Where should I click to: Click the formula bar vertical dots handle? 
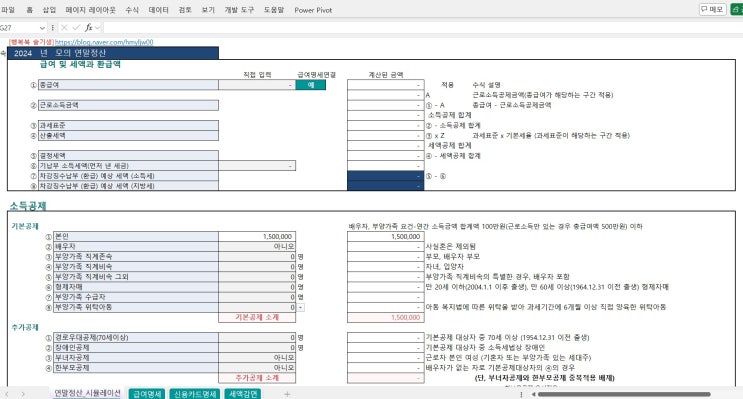click(x=53, y=28)
